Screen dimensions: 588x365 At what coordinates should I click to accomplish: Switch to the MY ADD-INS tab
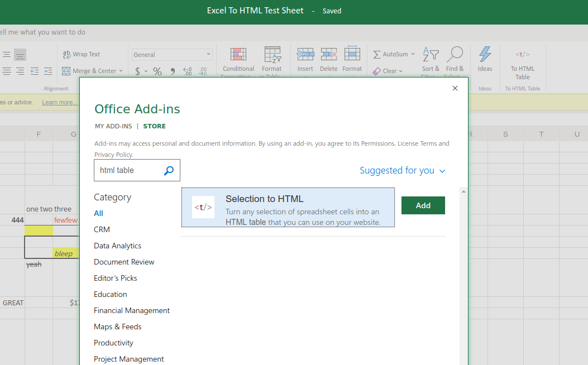pyautogui.click(x=113, y=126)
